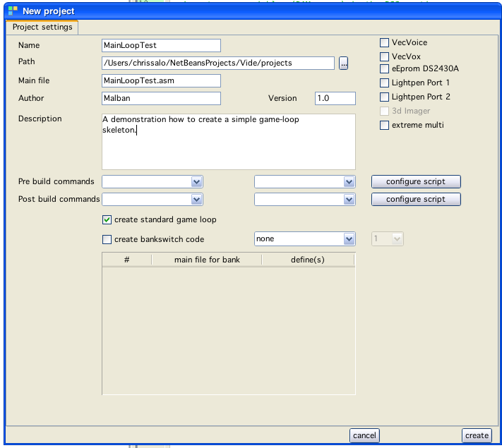This screenshot has height=448, width=502.
Task: Toggle the extreme multi checkbox
Action: pos(384,126)
